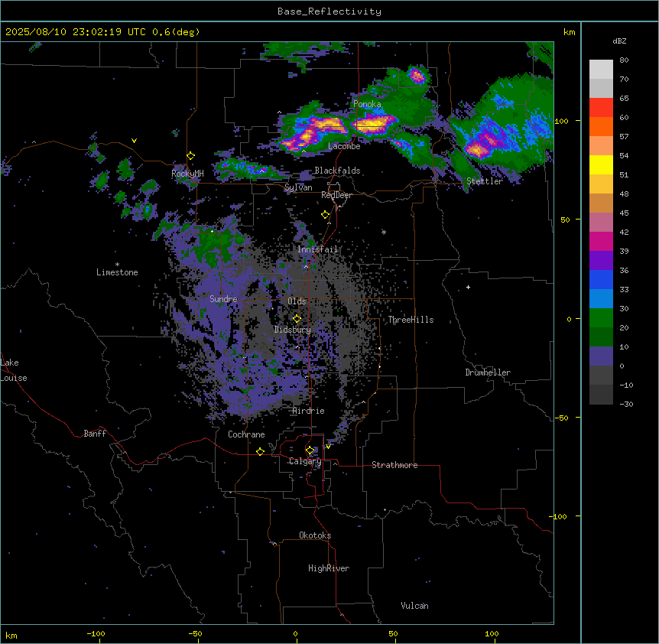
Task: Click the Ponoka city label
Action: [367, 104]
